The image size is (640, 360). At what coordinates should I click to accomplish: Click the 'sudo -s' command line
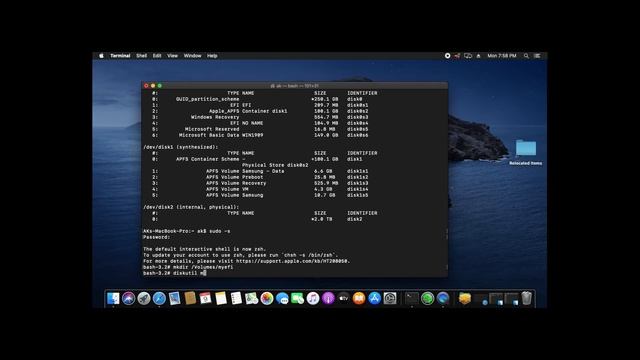coord(187,231)
